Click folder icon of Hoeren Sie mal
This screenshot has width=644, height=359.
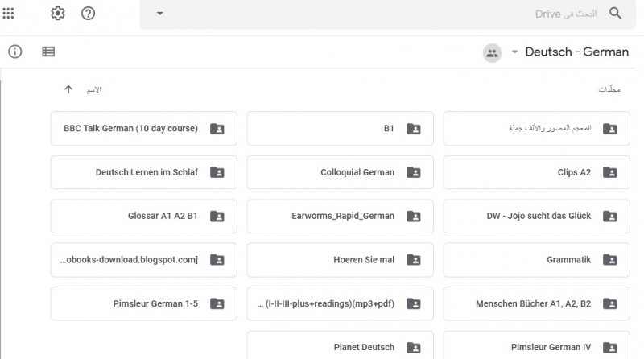[x=413, y=260]
